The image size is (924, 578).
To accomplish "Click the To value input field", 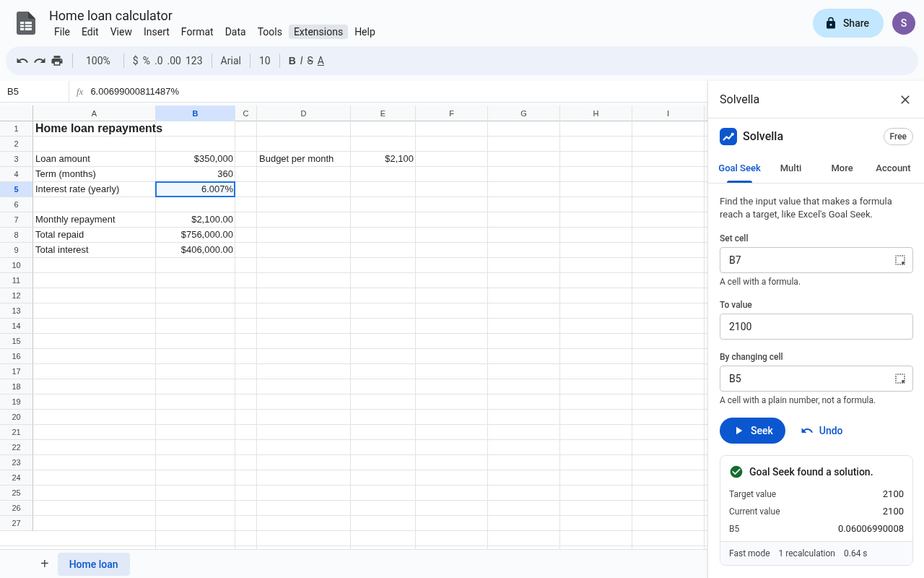I will [816, 327].
